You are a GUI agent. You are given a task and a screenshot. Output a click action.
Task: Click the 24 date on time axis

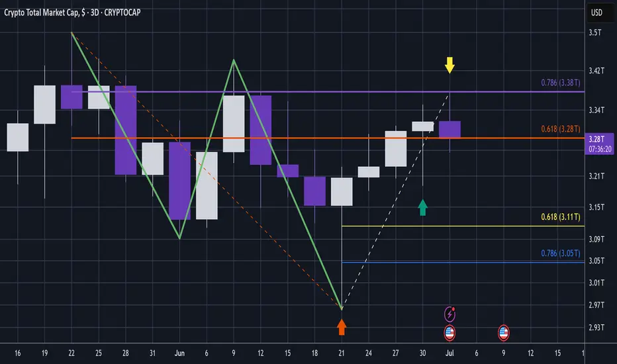pos(368,353)
